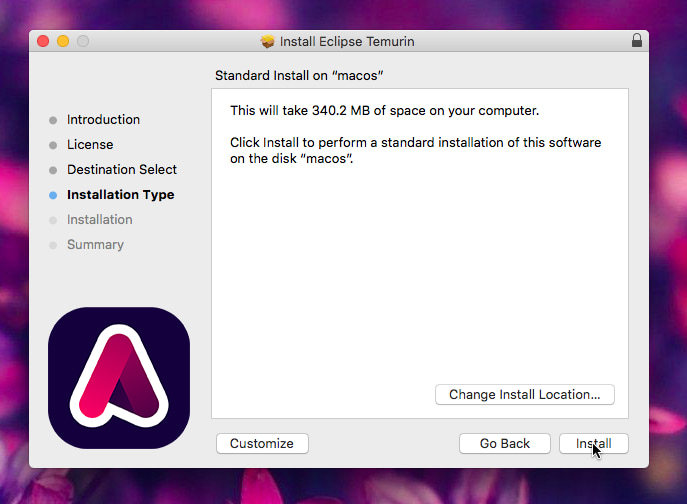Minimize the installer with yellow button
The height and width of the screenshot is (504, 687).
coord(63,41)
